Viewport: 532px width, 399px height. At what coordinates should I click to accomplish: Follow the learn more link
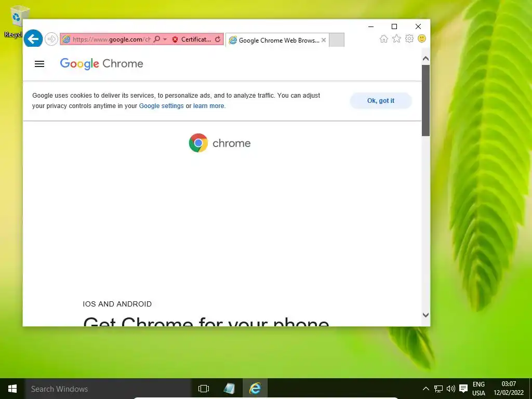[x=209, y=106]
